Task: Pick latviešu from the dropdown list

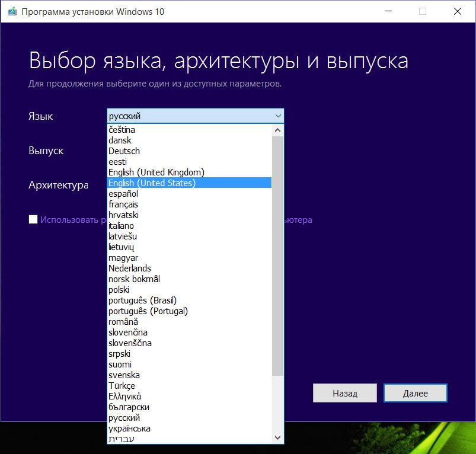Action: tap(190, 236)
